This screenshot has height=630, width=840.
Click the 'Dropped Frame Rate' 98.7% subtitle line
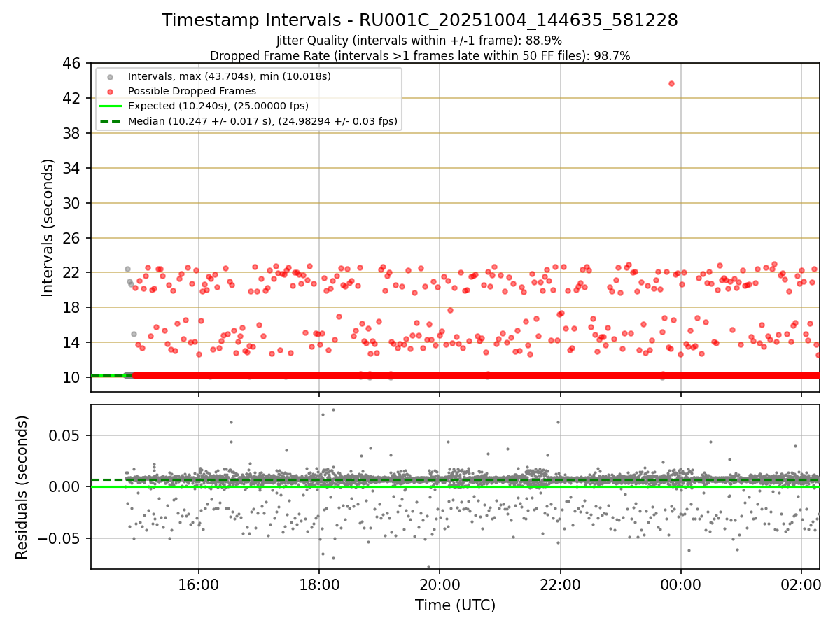pyautogui.click(x=420, y=56)
